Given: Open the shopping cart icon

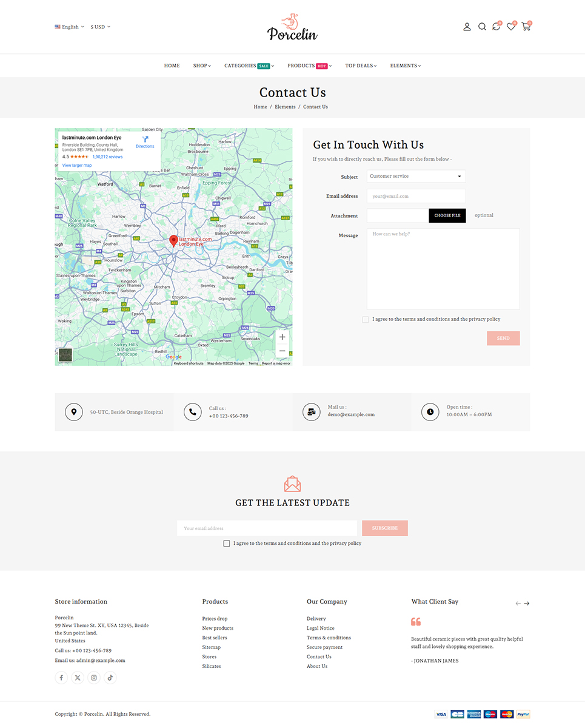Looking at the screenshot, I should point(526,27).
